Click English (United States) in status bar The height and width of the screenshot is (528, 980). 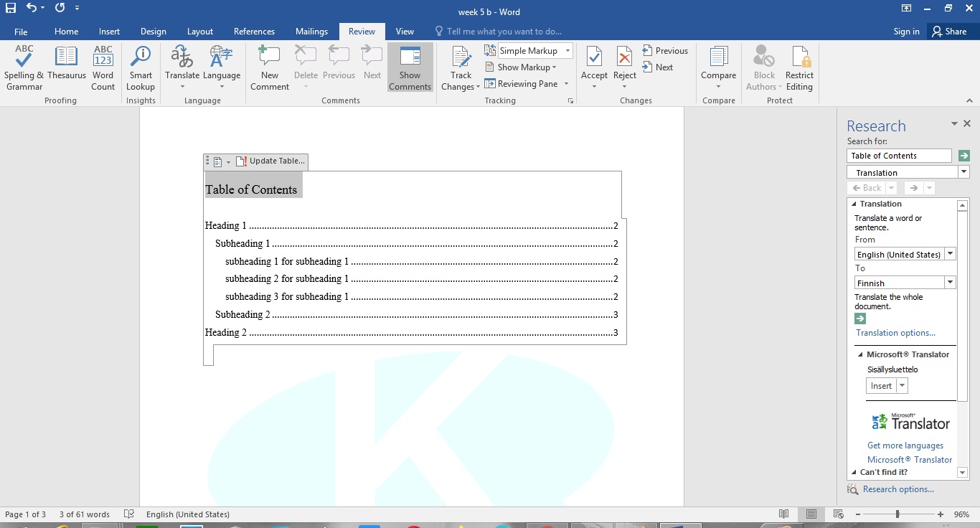188,514
